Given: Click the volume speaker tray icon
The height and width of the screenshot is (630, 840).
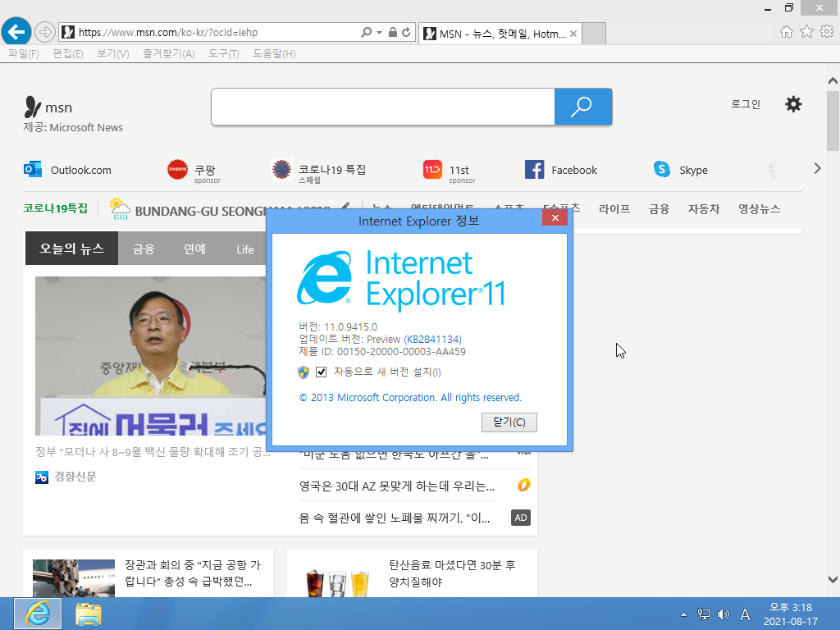Looking at the screenshot, I should tap(724, 614).
